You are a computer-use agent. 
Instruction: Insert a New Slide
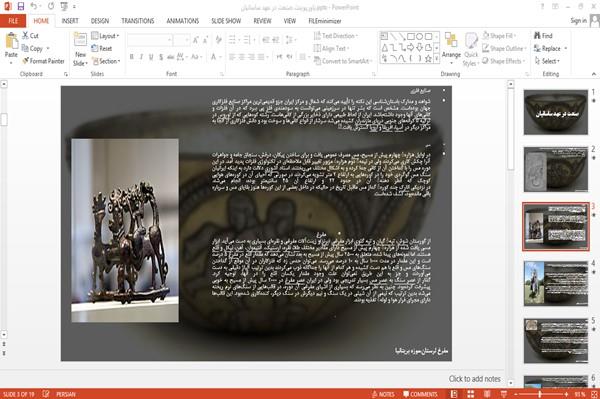[80, 49]
